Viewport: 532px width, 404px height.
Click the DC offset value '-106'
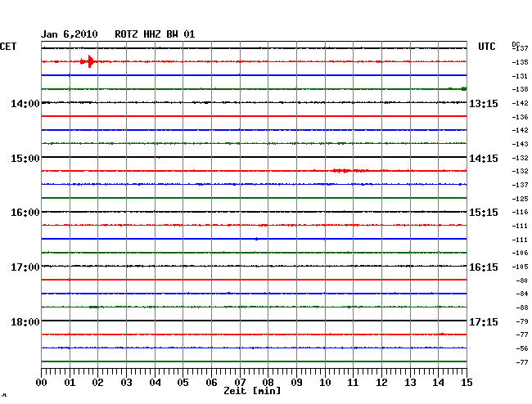pos(520,253)
